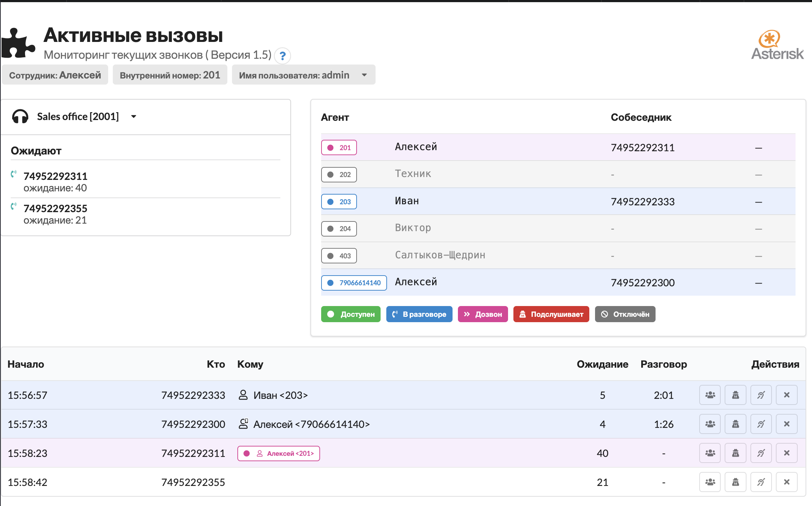Viewport: 812px width, 506px height.
Task: Click the Алексей <201> ringing badge
Action: point(279,453)
